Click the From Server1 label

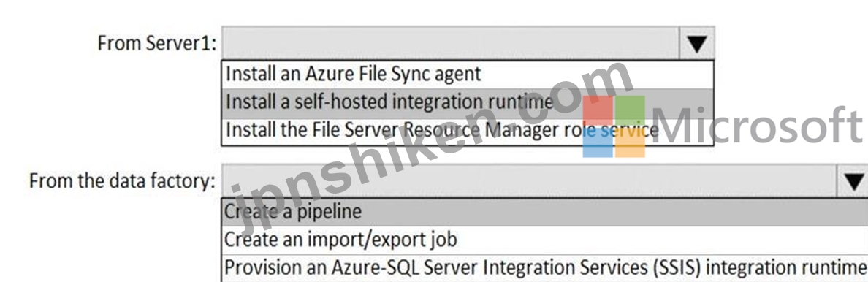[157, 43]
